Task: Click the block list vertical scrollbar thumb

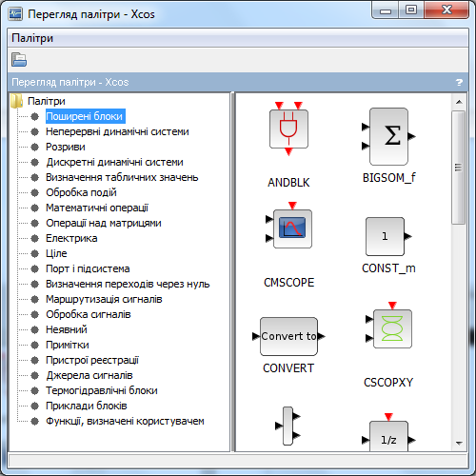Action: pos(459,168)
